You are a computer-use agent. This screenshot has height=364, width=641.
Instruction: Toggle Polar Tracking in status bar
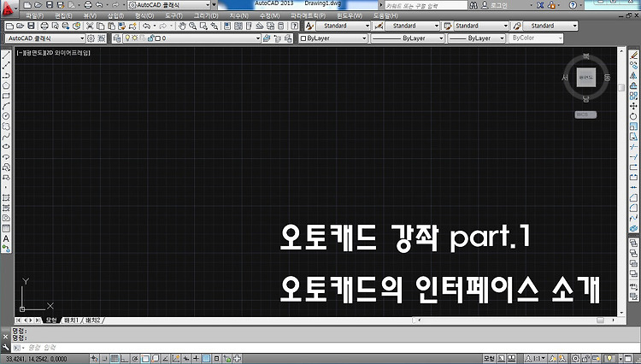(135, 359)
